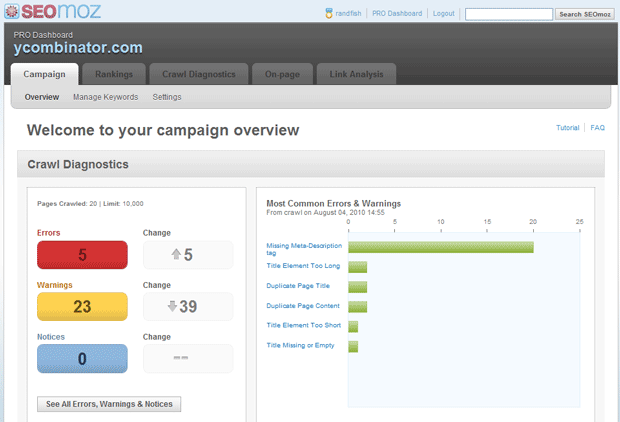
Task: Open Duplicate Page Title link
Action: [298, 286]
